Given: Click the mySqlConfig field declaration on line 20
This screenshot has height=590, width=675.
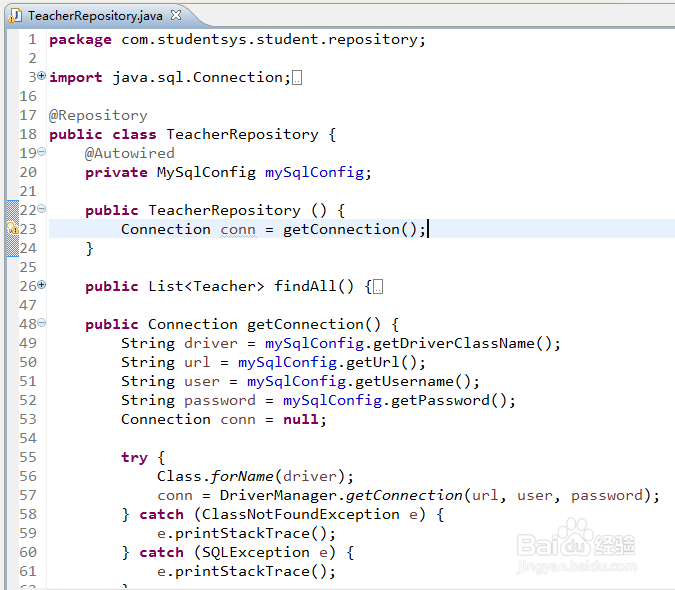Looking at the screenshot, I should tap(315, 172).
